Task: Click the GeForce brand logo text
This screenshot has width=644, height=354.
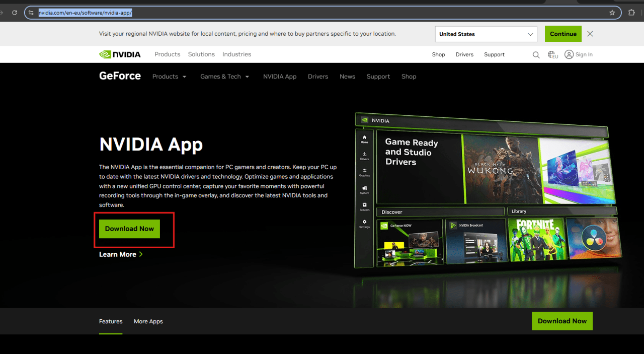Action: (x=120, y=76)
